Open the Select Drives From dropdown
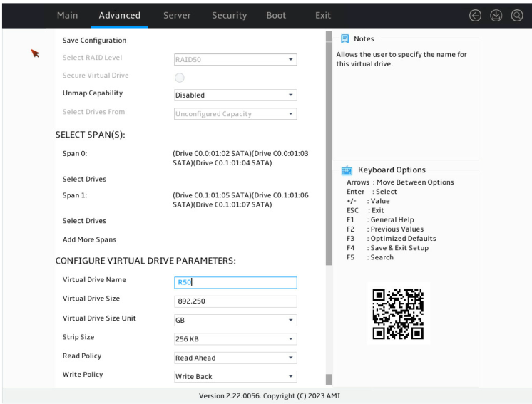The image size is (532, 404). tap(235, 114)
